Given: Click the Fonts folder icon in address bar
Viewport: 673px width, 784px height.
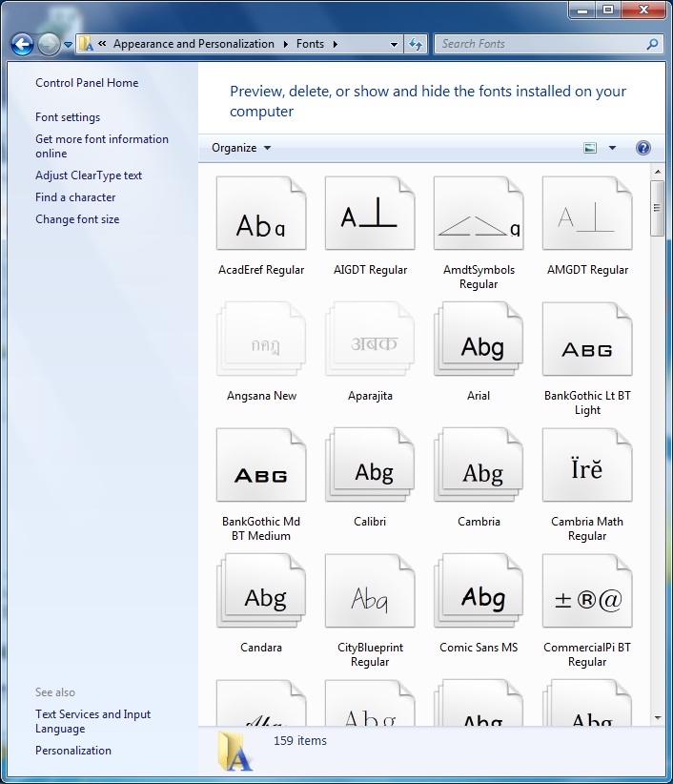Looking at the screenshot, I should (87, 44).
